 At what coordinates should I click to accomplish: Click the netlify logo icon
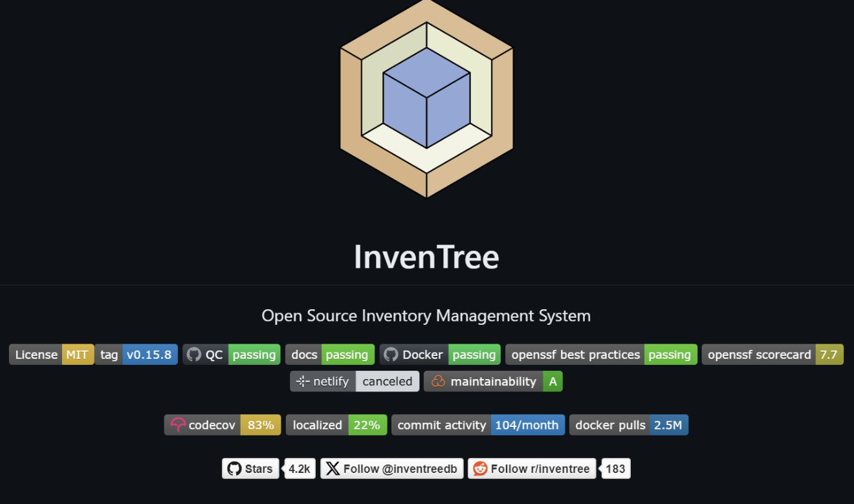click(303, 382)
